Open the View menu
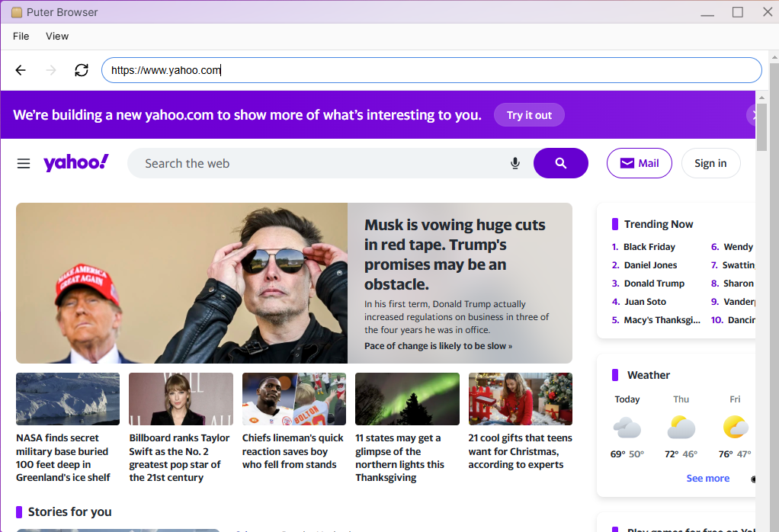The height and width of the screenshot is (532, 779). click(57, 36)
